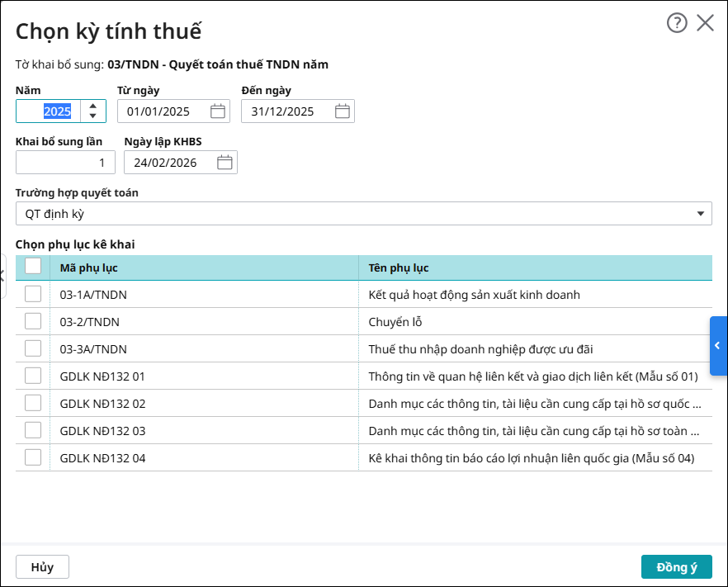The image size is (728, 587).
Task: Decrease the Năm value with down arrow
Action: 93,116
